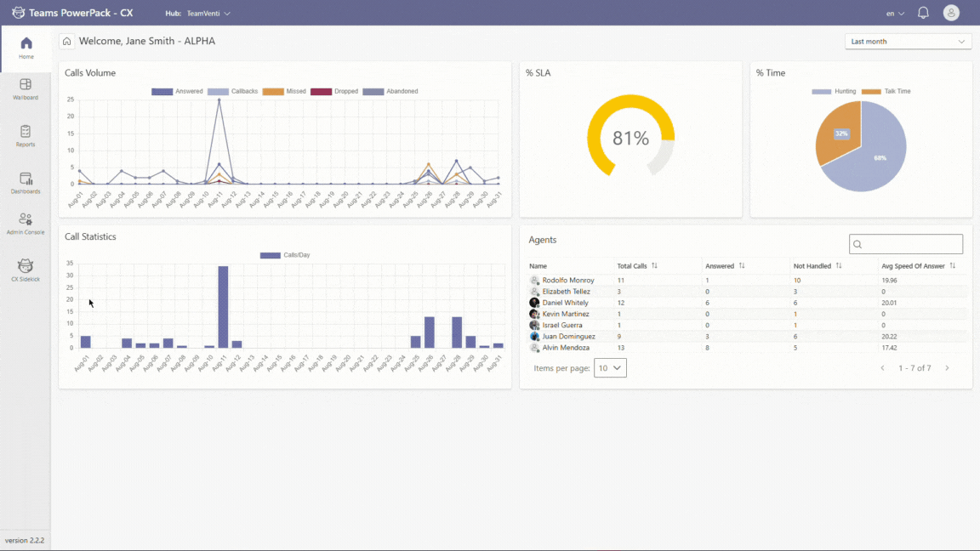
Task: Click the home breadcrumb icon beside Welcome
Action: coord(66,41)
